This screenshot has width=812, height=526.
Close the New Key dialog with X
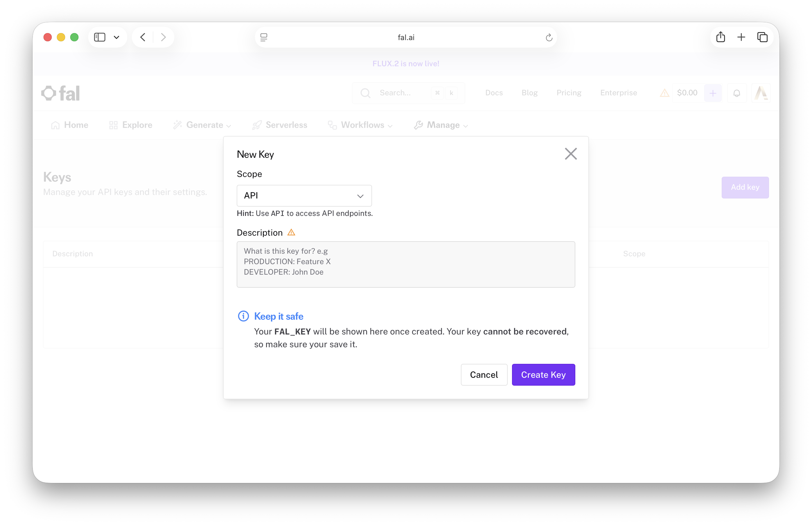(x=570, y=154)
